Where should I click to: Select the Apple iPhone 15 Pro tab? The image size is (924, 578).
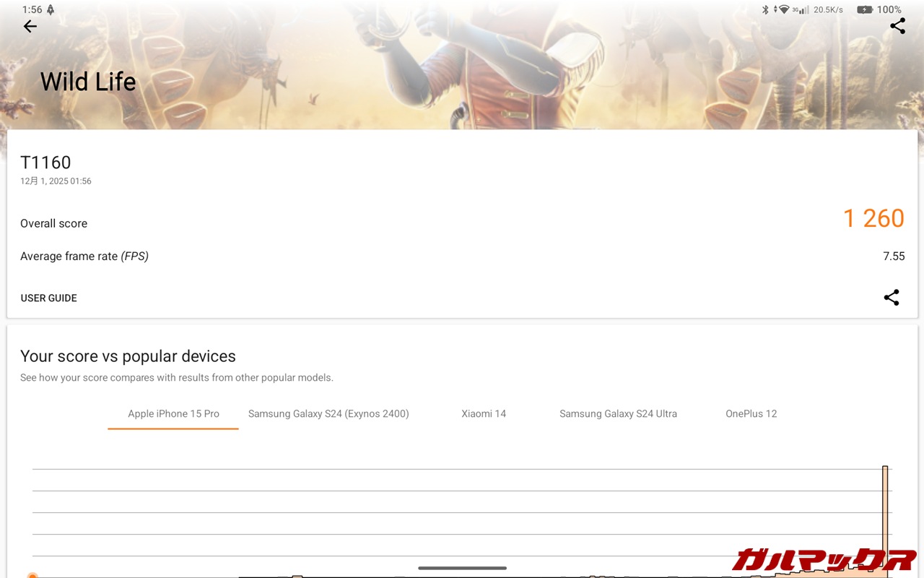(x=173, y=414)
